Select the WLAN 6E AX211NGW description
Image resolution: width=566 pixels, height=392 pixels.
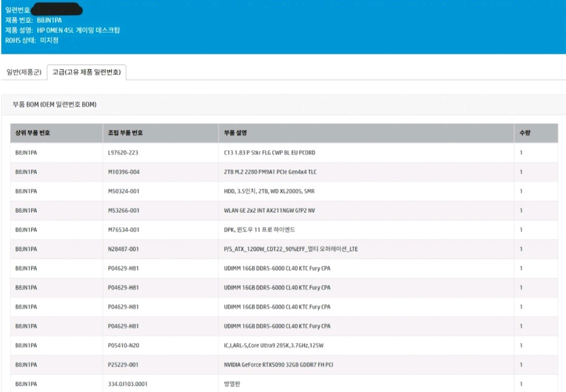[269, 211]
